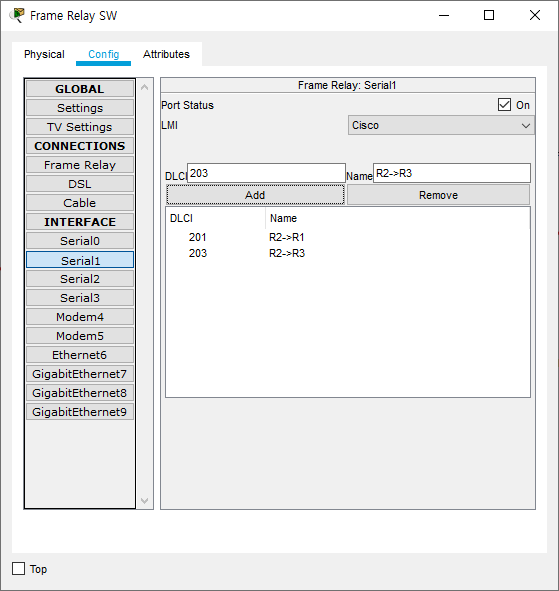The image size is (559, 591).
Task: Select the GigabitEthernet9 interface
Action: coord(80,412)
